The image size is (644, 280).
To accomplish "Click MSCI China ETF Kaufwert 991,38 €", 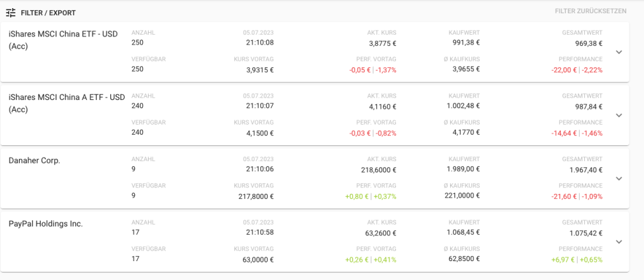I will 466,43.
